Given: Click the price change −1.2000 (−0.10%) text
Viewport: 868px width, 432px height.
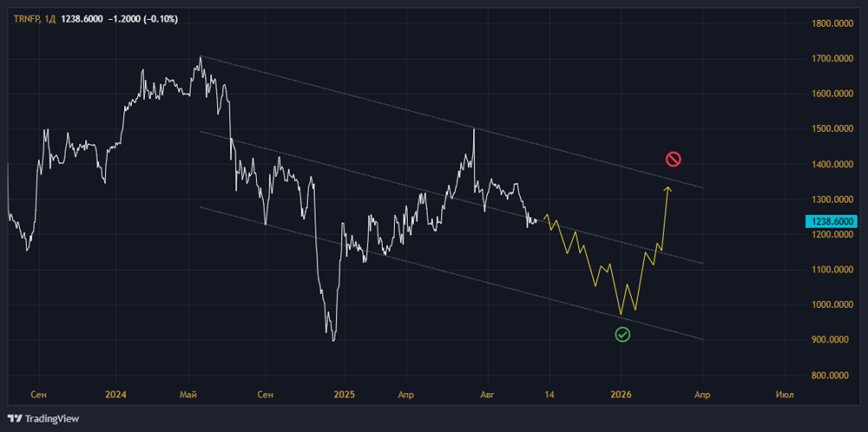Looking at the screenshot, I should (x=143, y=19).
